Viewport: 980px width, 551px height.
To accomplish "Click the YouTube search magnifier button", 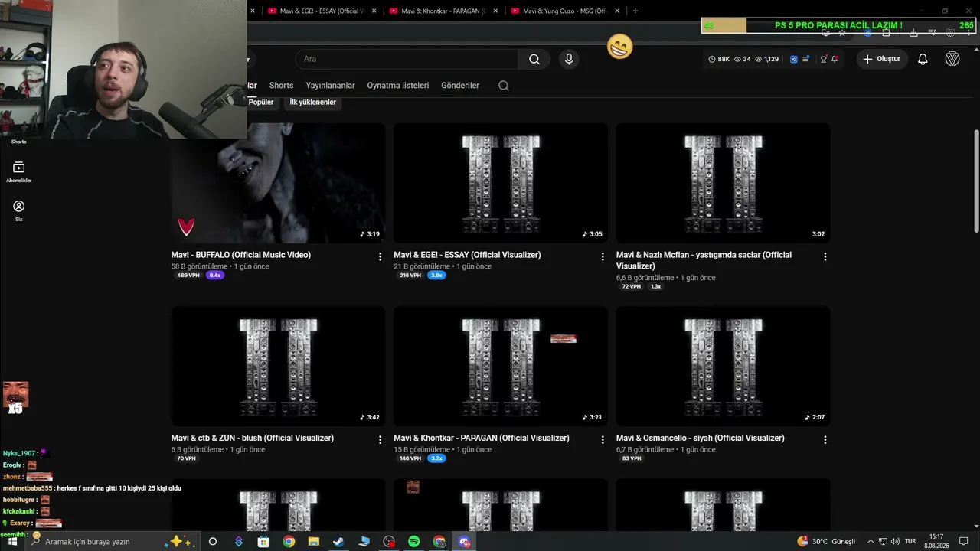I will pos(534,59).
